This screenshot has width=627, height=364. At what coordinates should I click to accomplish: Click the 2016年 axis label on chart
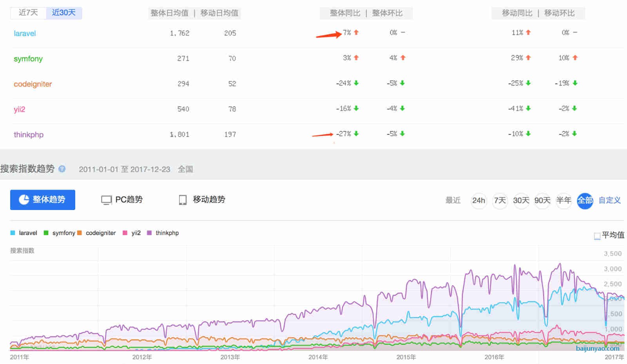click(494, 357)
